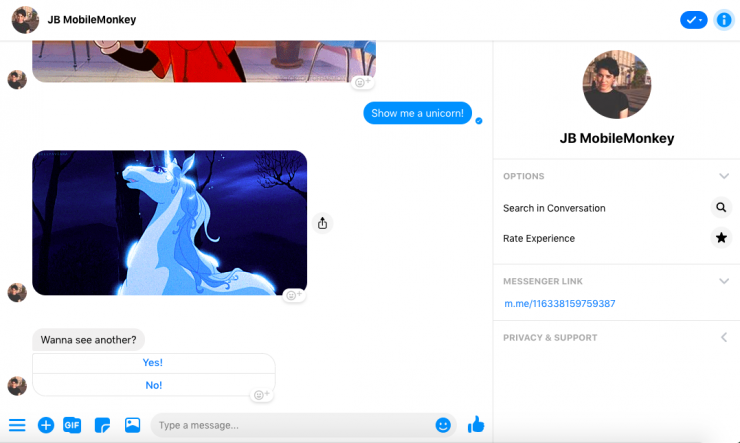740x443 pixels.
Task: Click the search magnifier icon
Action: pos(721,207)
